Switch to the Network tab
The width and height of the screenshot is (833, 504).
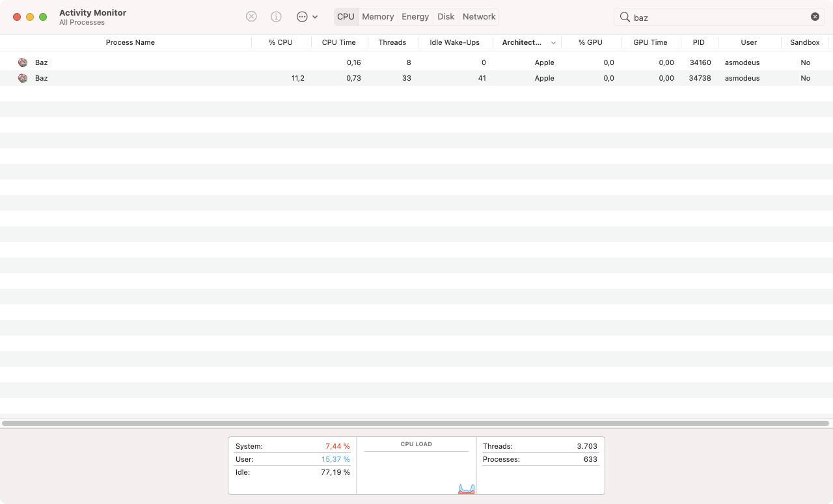click(x=479, y=16)
